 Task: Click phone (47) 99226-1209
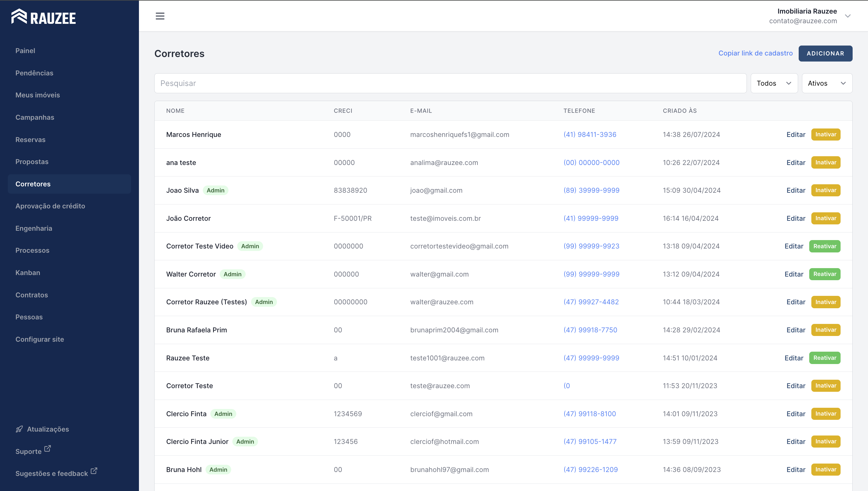590,469
